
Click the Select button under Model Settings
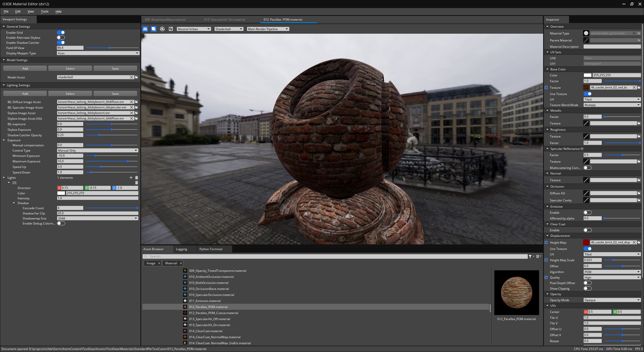point(70,68)
